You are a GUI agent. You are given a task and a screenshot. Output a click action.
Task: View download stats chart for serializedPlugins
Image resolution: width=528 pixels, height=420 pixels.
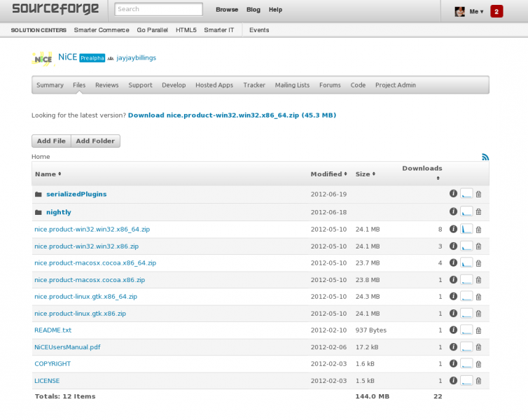click(466, 194)
